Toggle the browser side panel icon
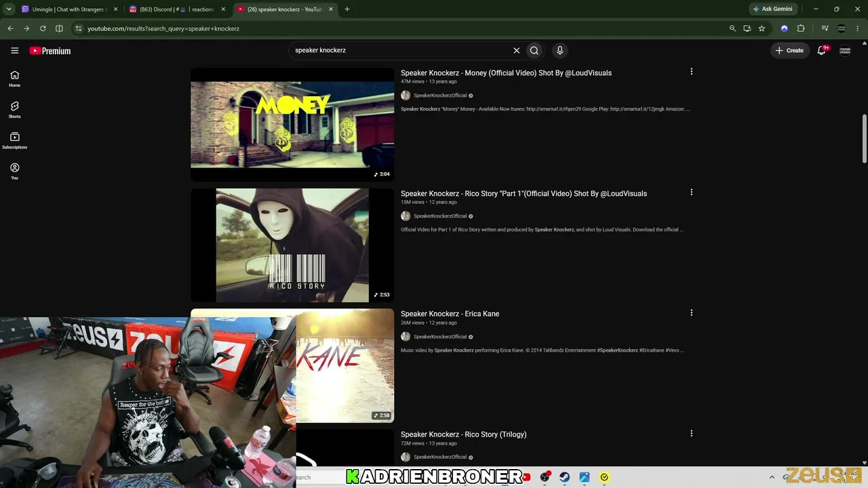Screen dimensions: 868x488 point(59,28)
